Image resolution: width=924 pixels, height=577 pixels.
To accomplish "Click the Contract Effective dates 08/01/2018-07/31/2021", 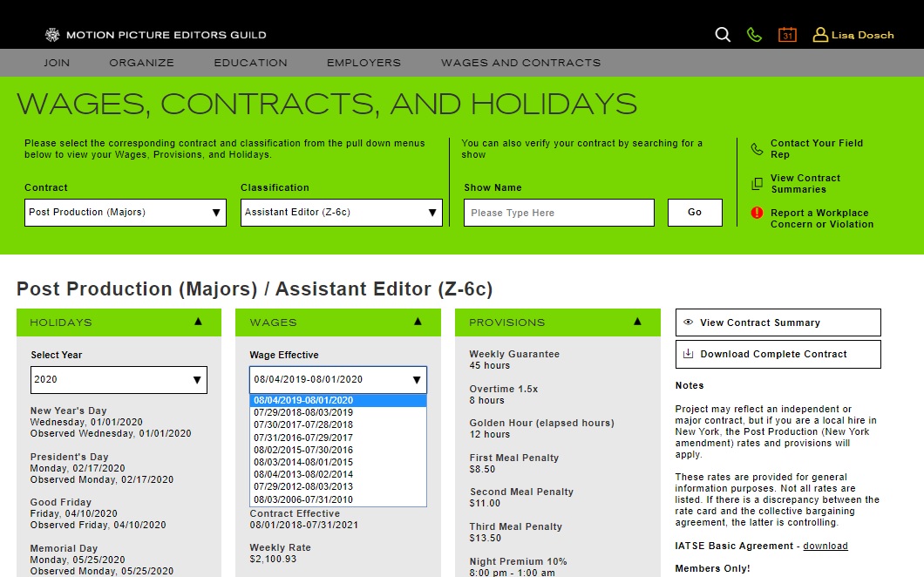I will (303, 525).
